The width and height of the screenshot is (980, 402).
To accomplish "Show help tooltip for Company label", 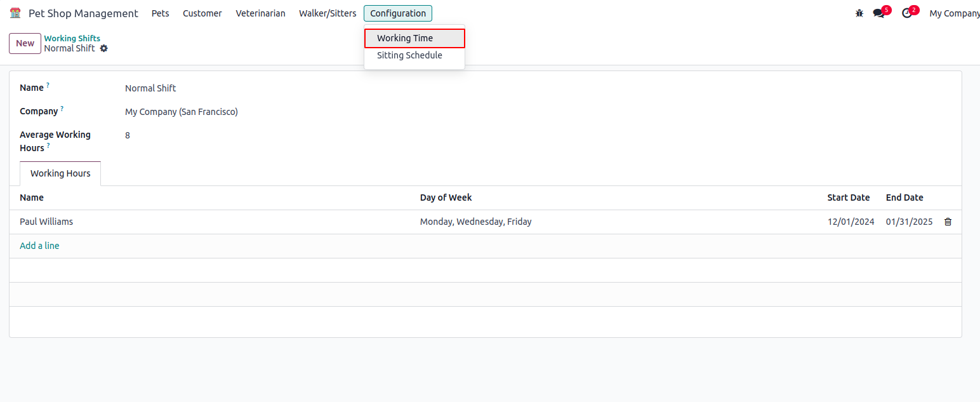I will click(x=62, y=109).
